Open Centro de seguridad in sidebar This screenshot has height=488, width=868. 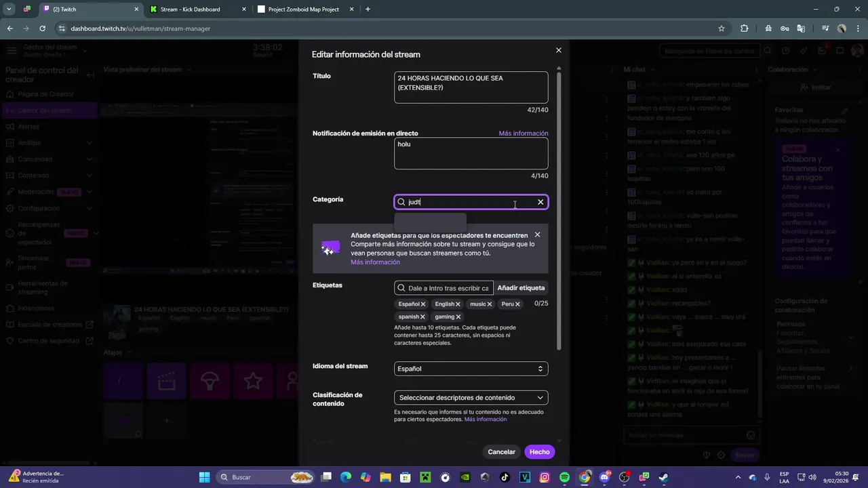tap(49, 341)
